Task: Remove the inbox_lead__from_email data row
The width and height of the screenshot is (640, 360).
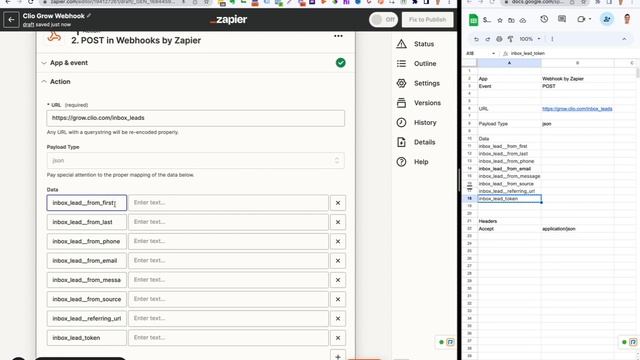Action: [338, 261]
